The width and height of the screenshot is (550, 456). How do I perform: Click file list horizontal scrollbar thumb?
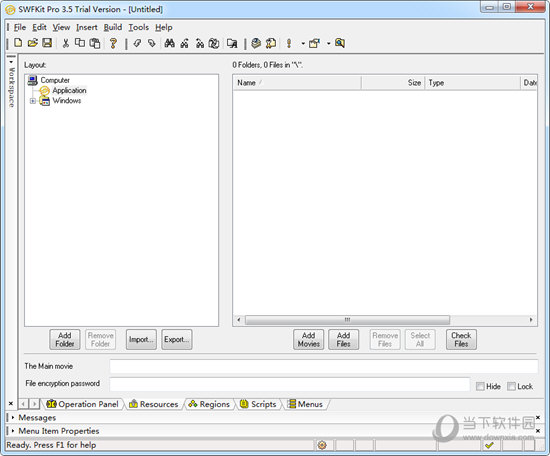[347, 320]
